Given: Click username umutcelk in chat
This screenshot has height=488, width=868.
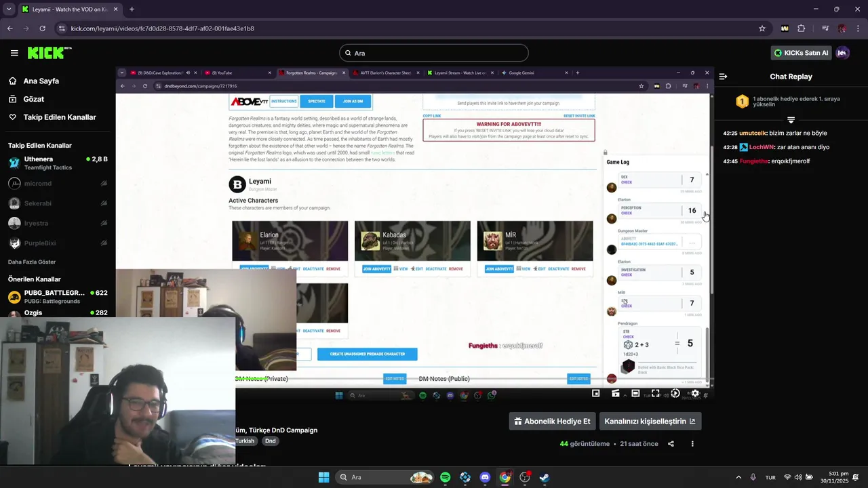Looking at the screenshot, I should 753,134.
